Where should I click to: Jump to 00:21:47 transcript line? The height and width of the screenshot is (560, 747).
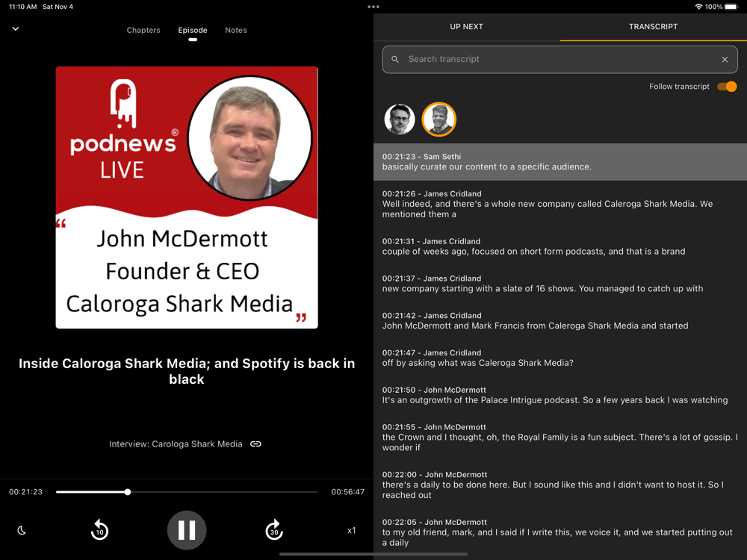(560, 358)
